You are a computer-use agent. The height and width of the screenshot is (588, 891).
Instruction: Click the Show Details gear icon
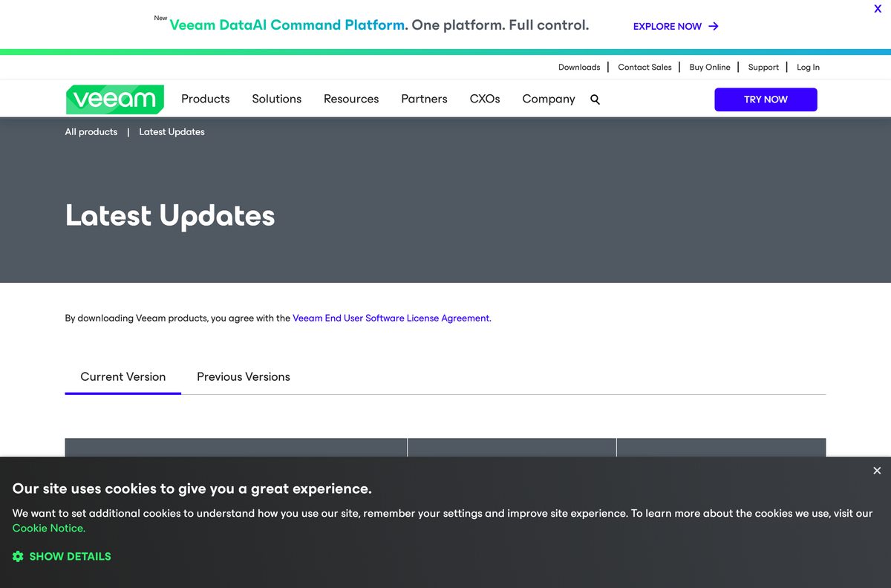[18, 556]
